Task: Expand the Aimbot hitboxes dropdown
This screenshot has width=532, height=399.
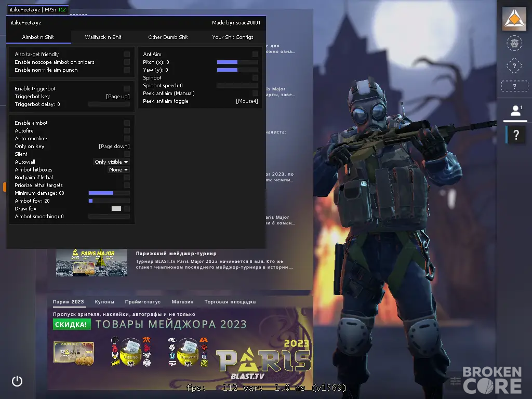Action: (118, 170)
